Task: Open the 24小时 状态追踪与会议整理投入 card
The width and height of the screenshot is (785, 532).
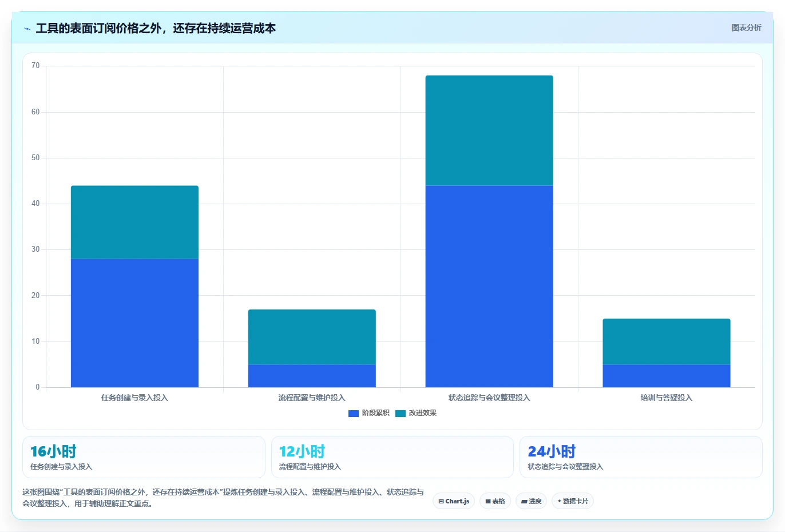Action: 641,457
